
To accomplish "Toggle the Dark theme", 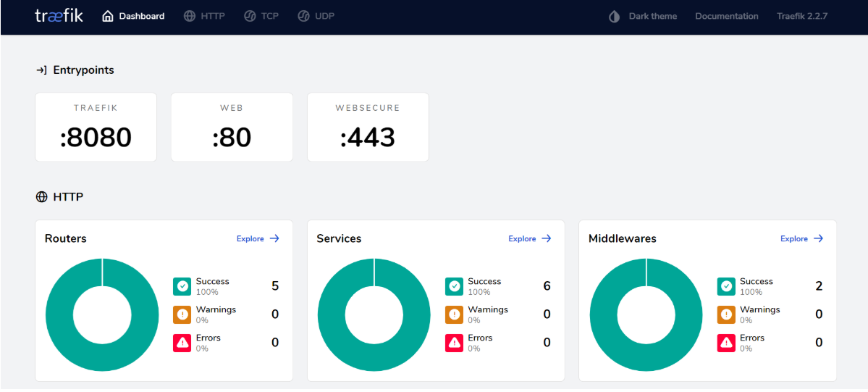I will coord(643,16).
